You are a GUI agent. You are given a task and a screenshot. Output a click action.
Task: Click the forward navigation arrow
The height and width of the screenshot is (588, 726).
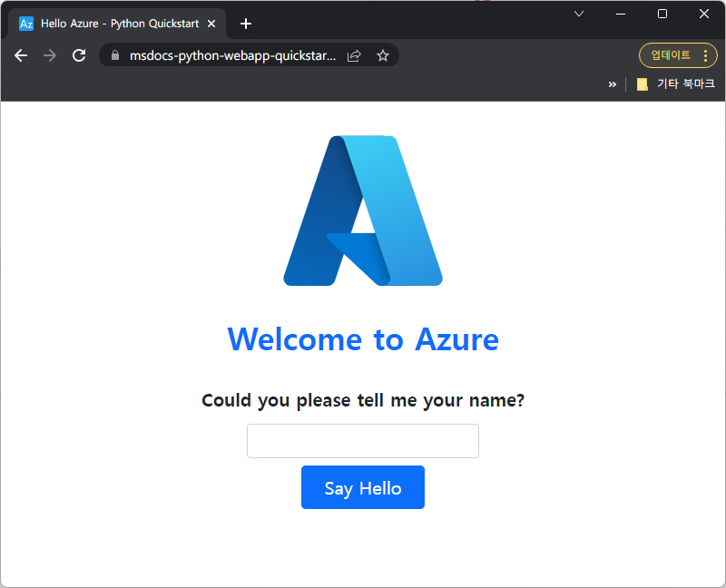[50, 55]
